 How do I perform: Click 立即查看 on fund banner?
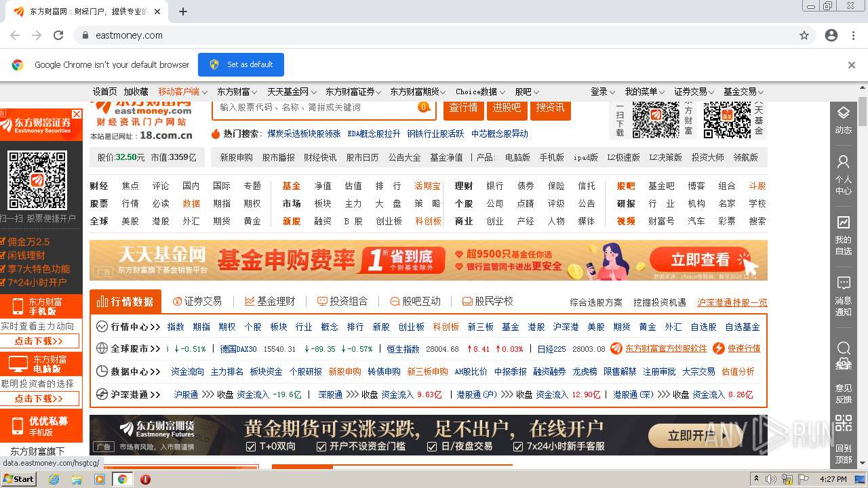[703, 260]
